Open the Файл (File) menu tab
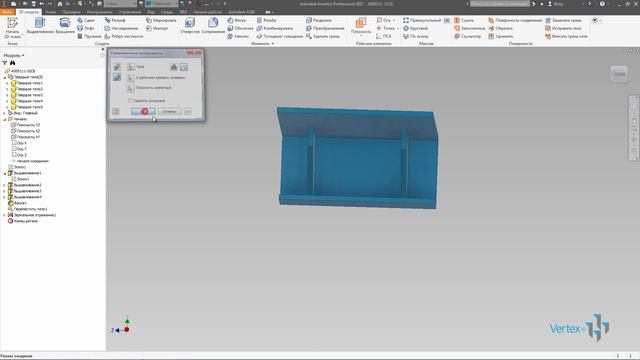This screenshot has width=640, height=360. [7, 12]
